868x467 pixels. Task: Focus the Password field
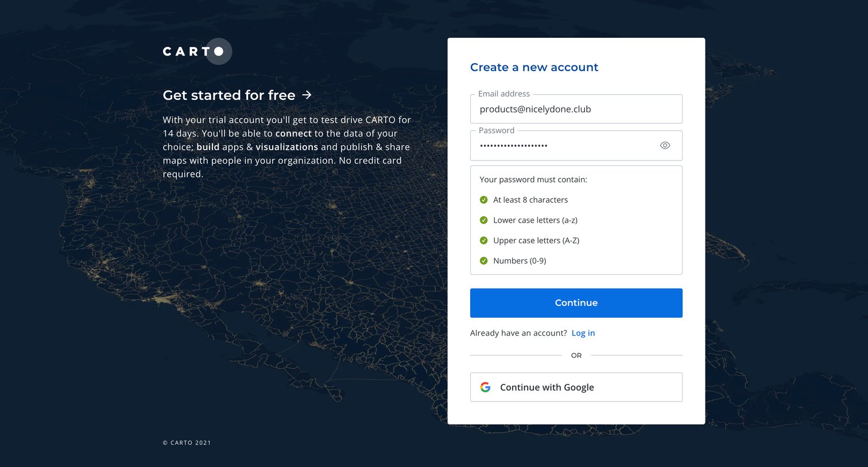point(576,146)
